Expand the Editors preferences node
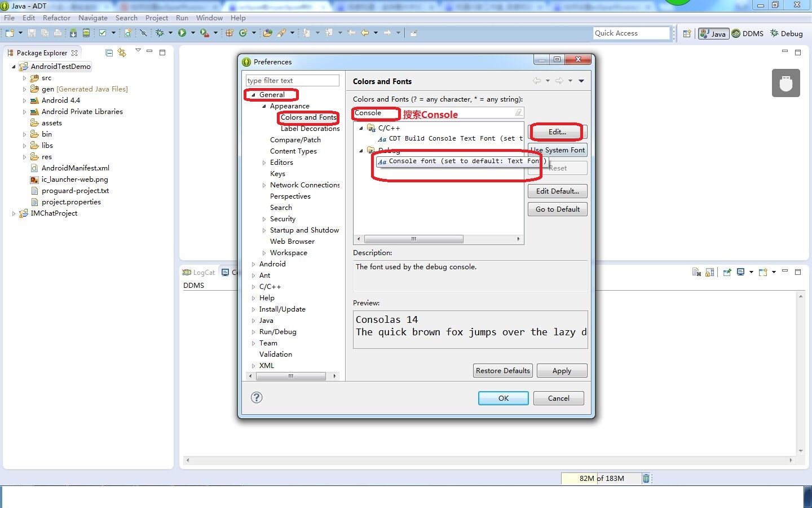The image size is (812, 508). pos(264,163)
